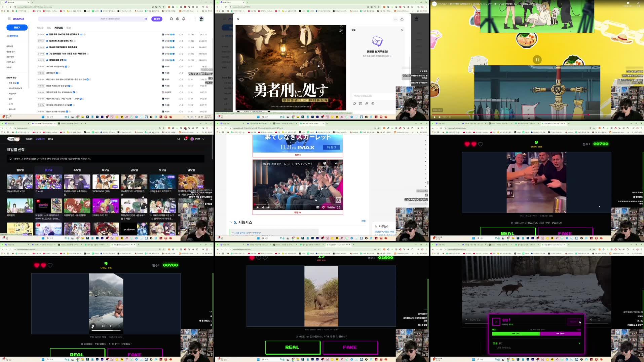Image resolution: width=644 pixels, height=362 pixels.
Task: Switch to the 피드 tab on memic
Action: click(x=49, y=28)
